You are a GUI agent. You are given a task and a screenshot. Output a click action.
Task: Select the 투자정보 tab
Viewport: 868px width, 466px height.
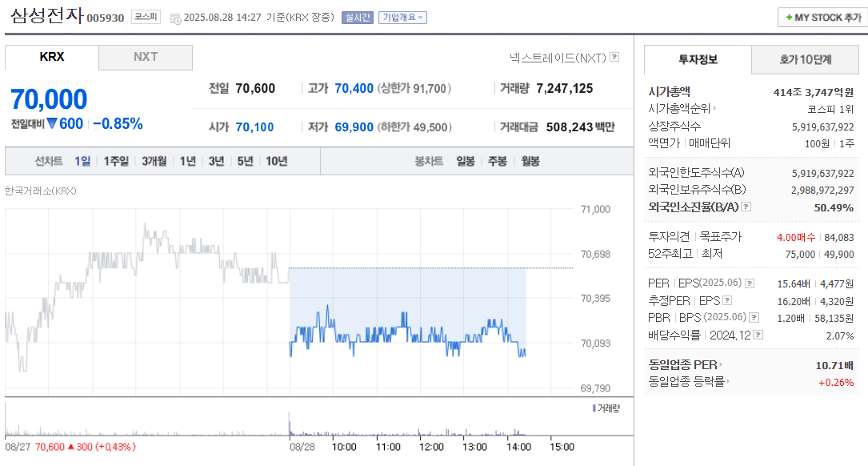pyautogui.click(x=698, y=59)
